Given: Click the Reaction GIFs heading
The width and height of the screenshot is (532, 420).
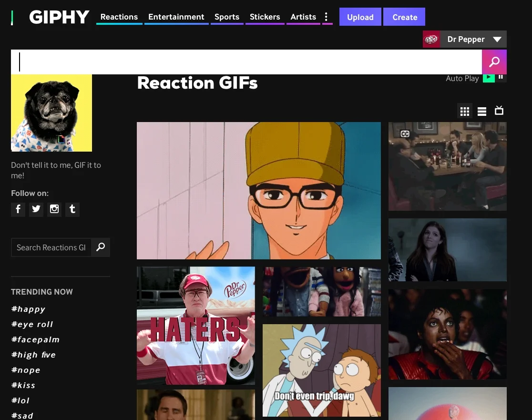Looking at the screenshot, I should pyautogui.click(x=197, y=83).
